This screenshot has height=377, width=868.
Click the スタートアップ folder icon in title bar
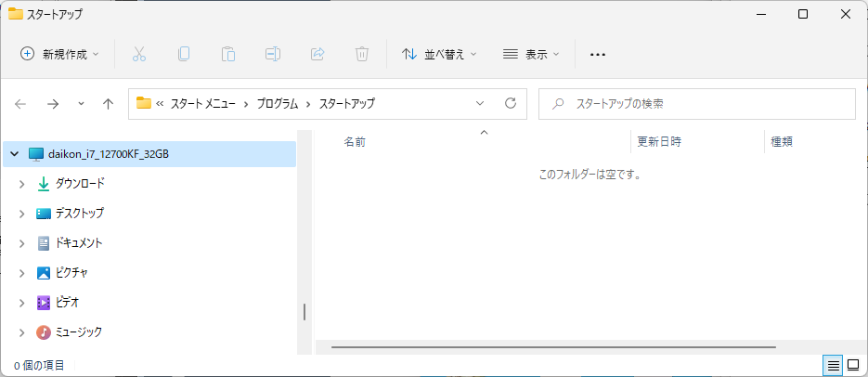point(16,15)
